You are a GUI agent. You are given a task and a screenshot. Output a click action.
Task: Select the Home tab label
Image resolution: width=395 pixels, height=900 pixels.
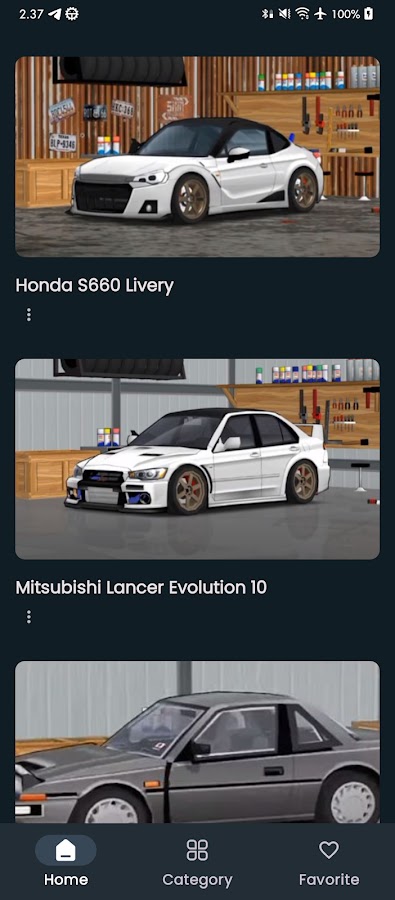[66, 879]
